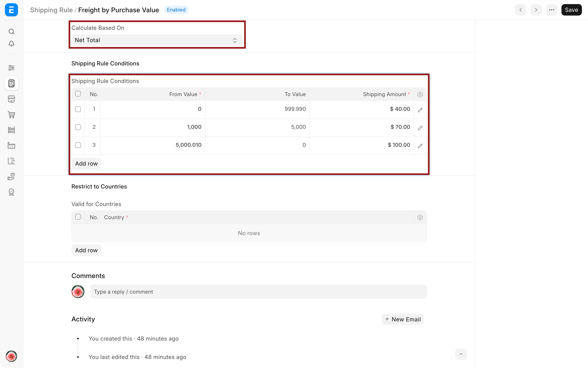
Task: Toggle select-all checkbox in Countries table
Action: coord(78,217)
